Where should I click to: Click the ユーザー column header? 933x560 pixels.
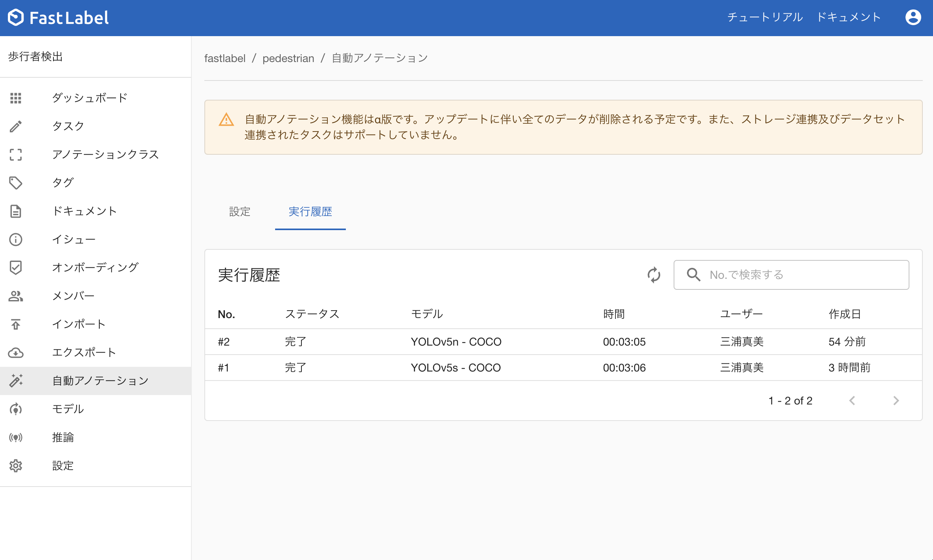click(741, 314)
